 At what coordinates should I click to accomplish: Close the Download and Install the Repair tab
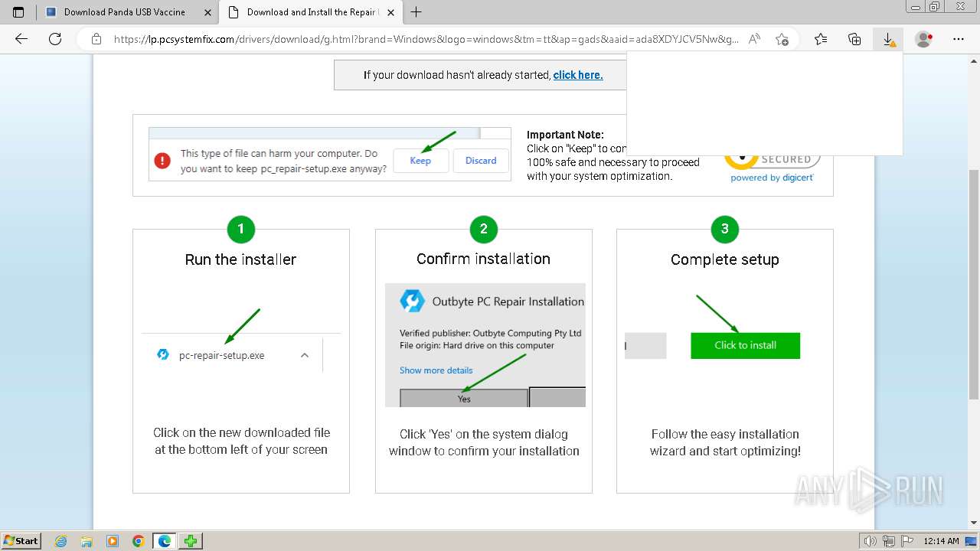(390, 12)
